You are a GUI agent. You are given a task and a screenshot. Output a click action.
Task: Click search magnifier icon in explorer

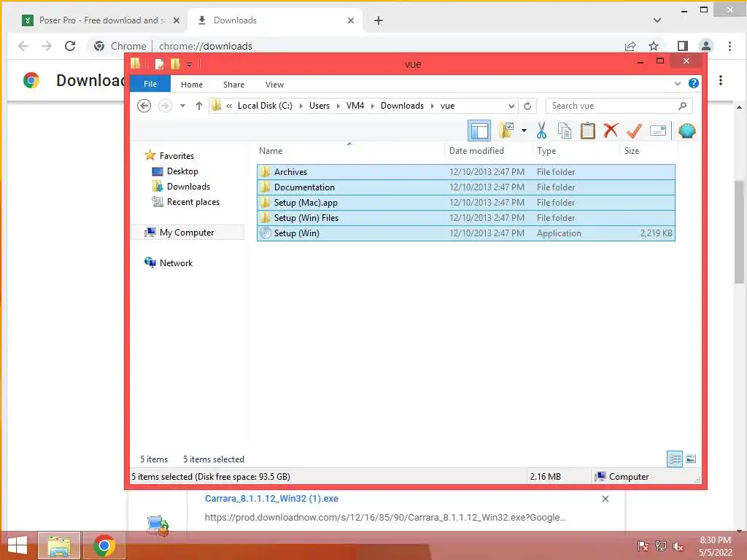(682, 106)
